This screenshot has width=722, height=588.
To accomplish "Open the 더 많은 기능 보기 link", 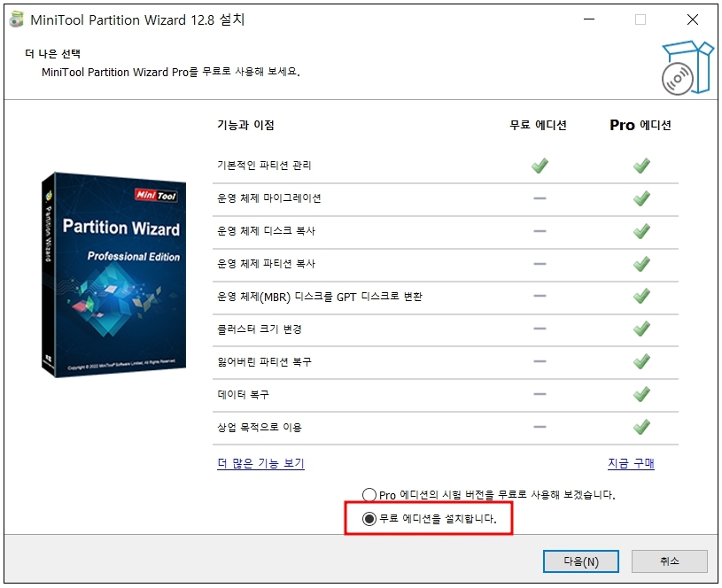I will point(260,463).
